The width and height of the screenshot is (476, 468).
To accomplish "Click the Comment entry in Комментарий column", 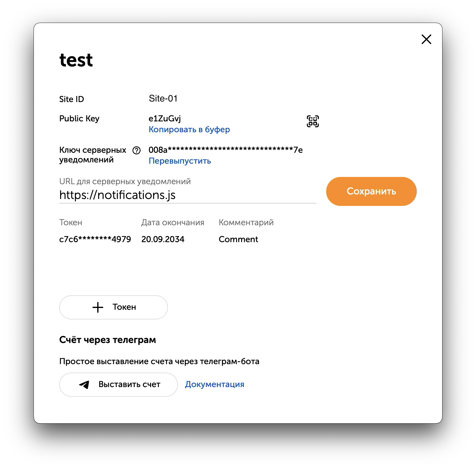I will [x=239, y=239].
